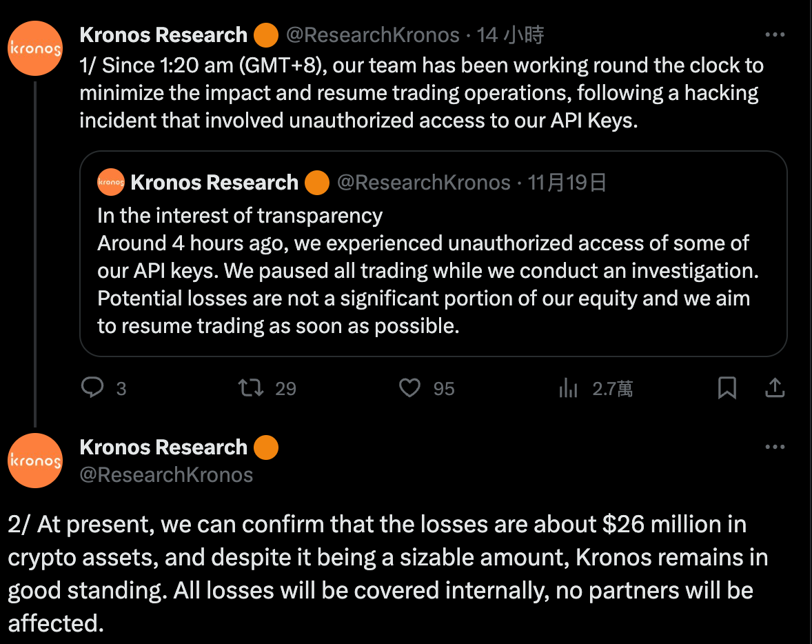Open Kronos Research name in first tweet

tap(163, 34)
